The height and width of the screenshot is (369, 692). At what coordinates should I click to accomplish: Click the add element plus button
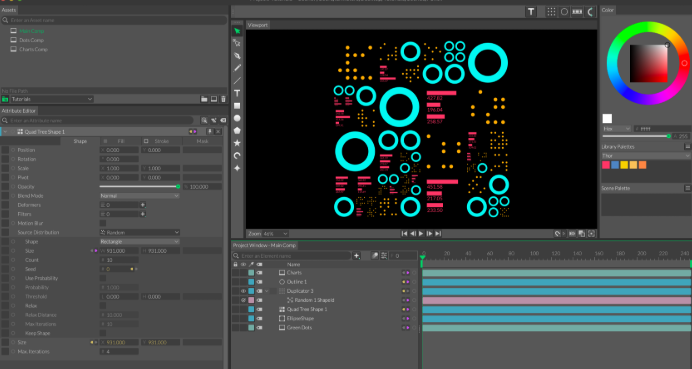[357, 256]
